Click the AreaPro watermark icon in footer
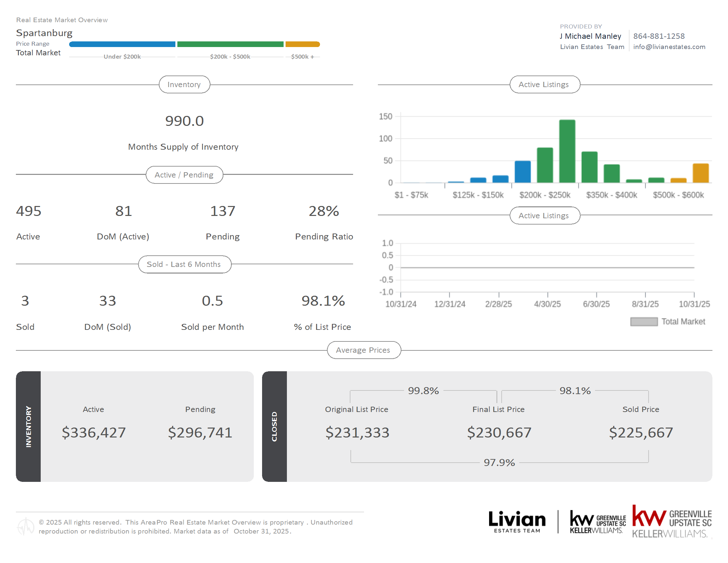Viewport: 728px width, 563px height. [25, 526]
